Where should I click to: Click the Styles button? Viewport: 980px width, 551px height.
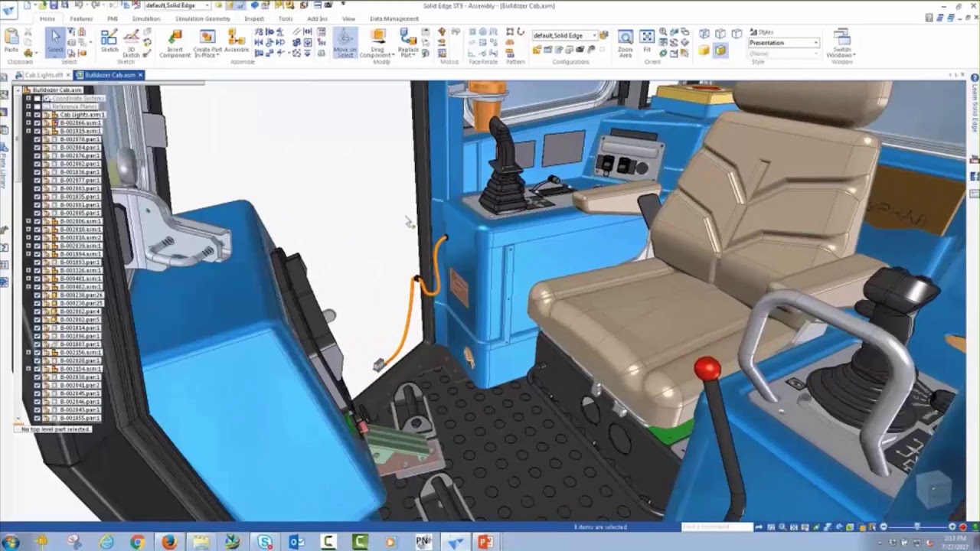tap(761, 32)
